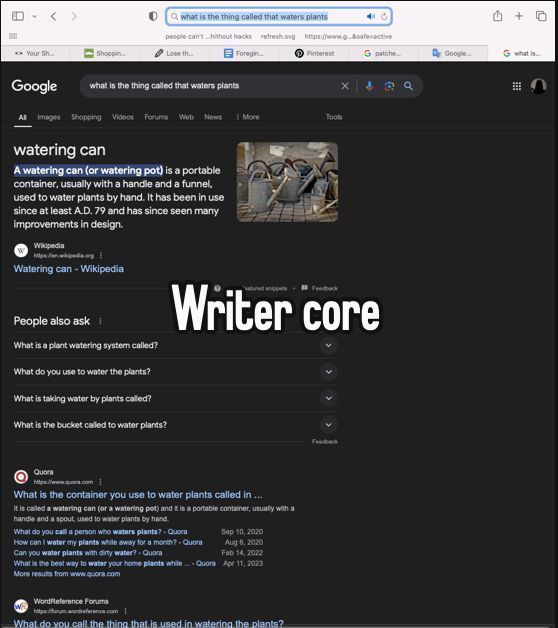Switch to News results
This screenshot has width=558, height=628.
[x=213, y=117]
